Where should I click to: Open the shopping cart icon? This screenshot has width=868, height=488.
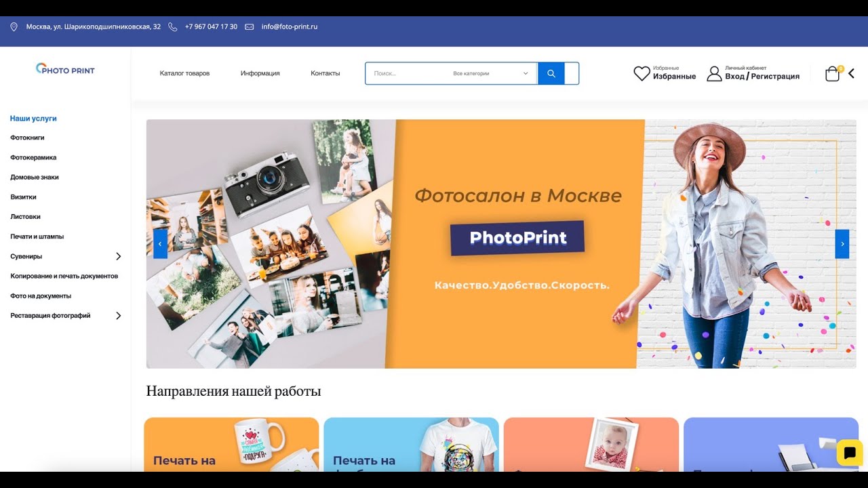pyautogui.click(x=833, y=73)
